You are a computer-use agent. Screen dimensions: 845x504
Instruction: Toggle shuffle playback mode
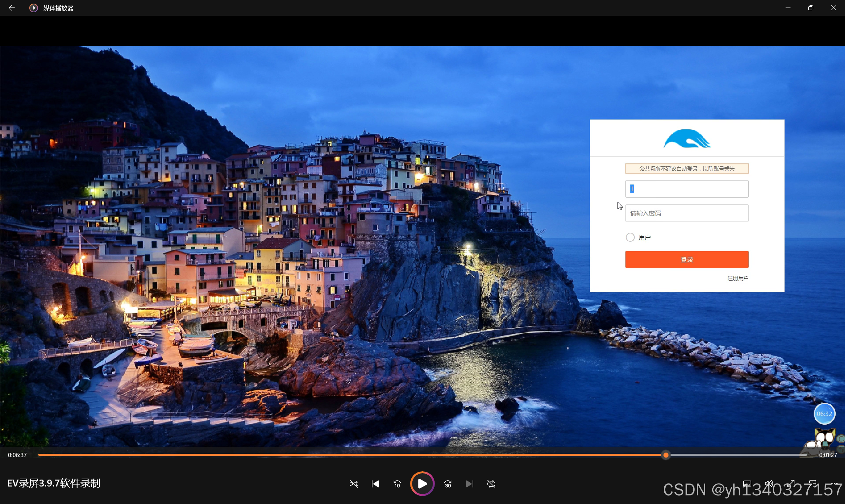(353, 484)
